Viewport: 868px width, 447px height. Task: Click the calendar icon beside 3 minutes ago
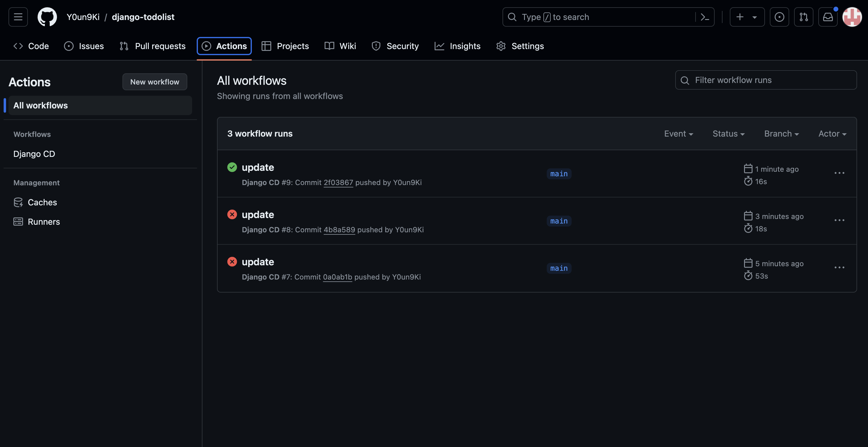coord(748,215)
